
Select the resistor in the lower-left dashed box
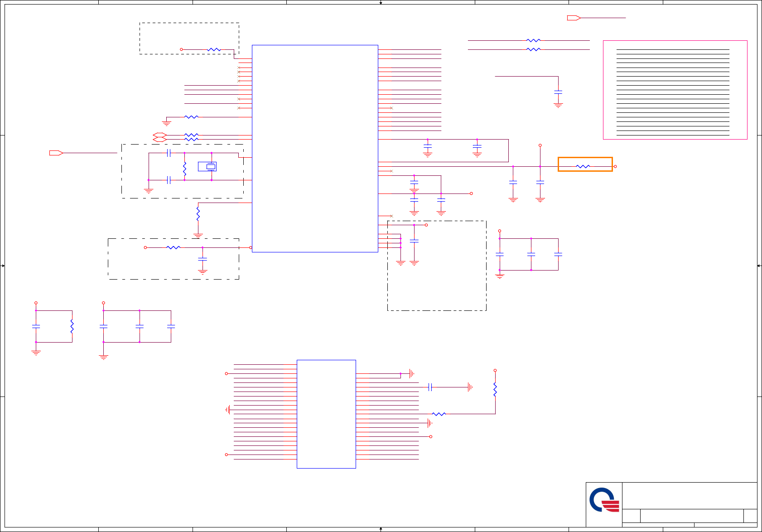tap(174, 247)
